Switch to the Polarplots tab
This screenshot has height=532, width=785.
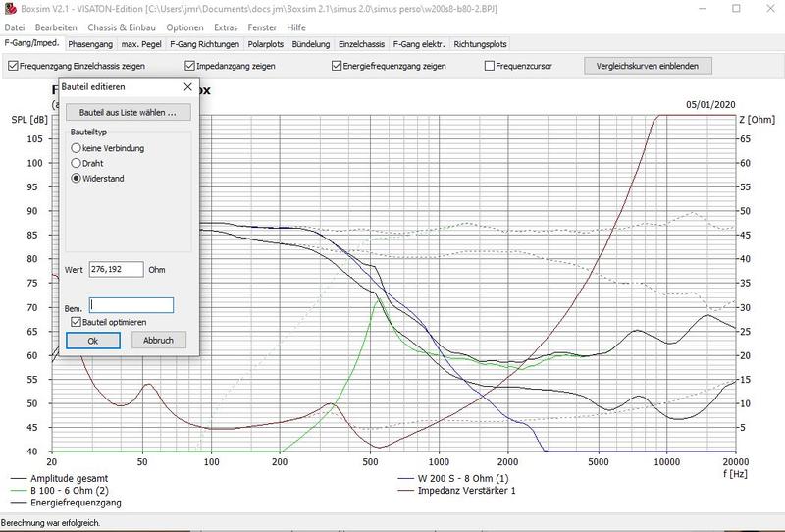point(263,44)
